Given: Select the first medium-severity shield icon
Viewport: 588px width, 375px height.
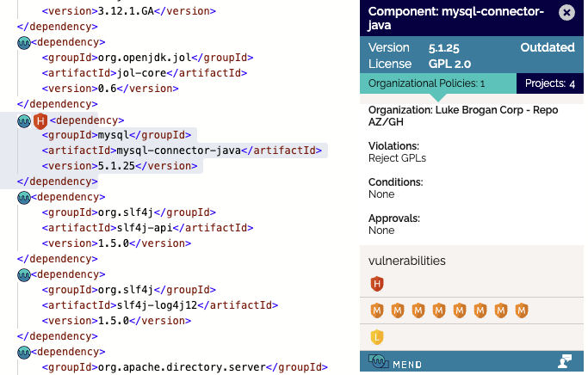Looking at the screenshot, I should [x=376, y=310].
